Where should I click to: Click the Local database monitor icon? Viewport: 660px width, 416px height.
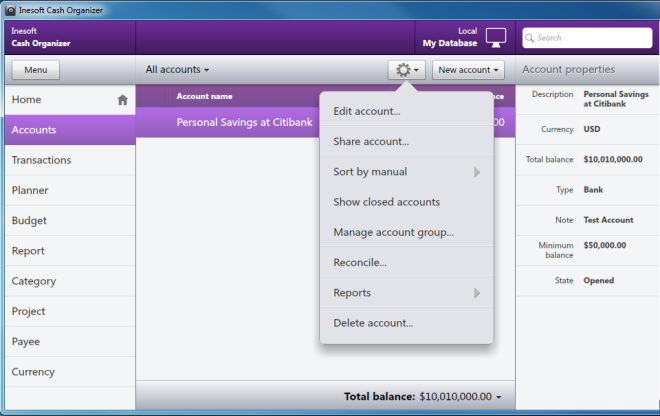[x=496, y=37]
